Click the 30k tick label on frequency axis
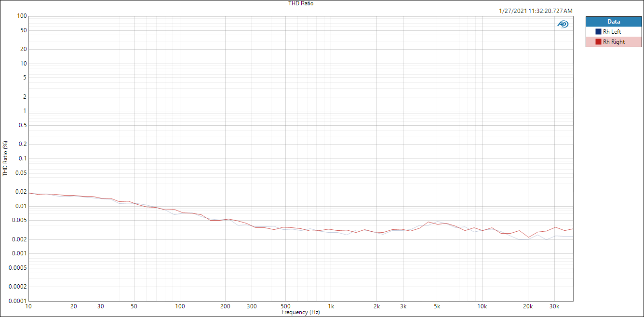The height and width of the screenshot is (317, 644). click(x=554, y=306)
